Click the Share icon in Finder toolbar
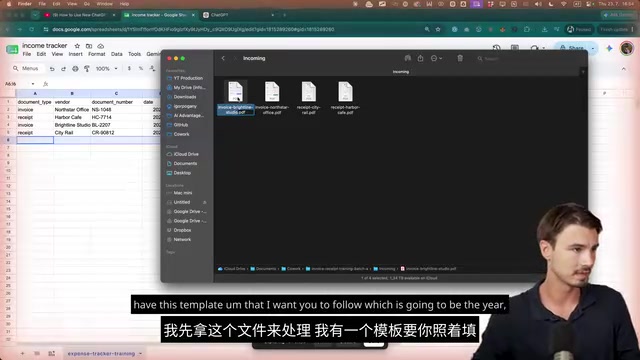The width and height of the screenshot is (640, 360). [x=420, y=58]
